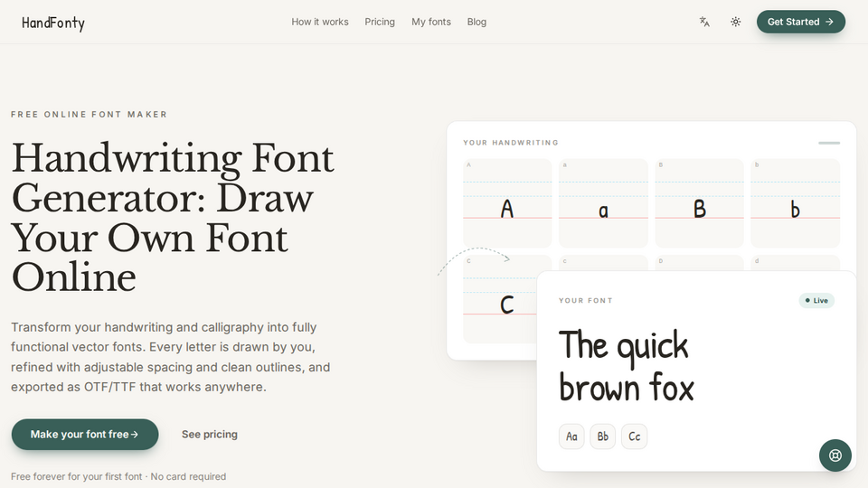Open the round support help widget
The width and height of the screenshot is (868, 488).
[x=835, y=455]
